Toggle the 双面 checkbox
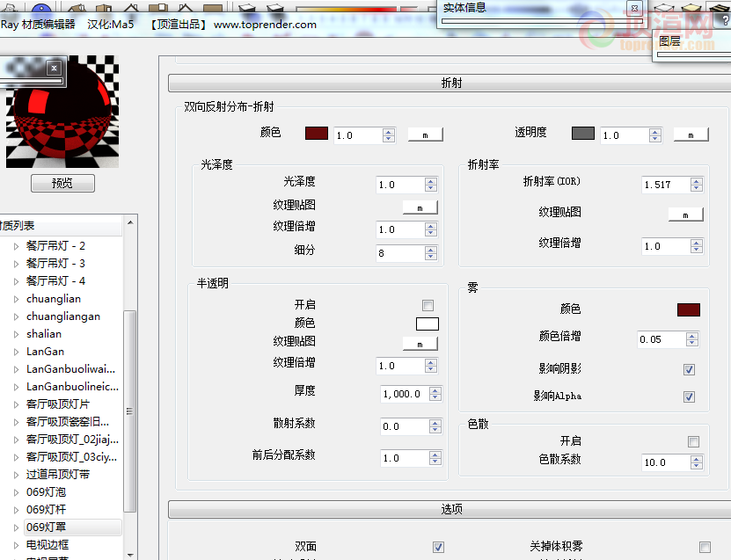The width and height of the screenshot is (731, 560). click(x=438, y=547)
